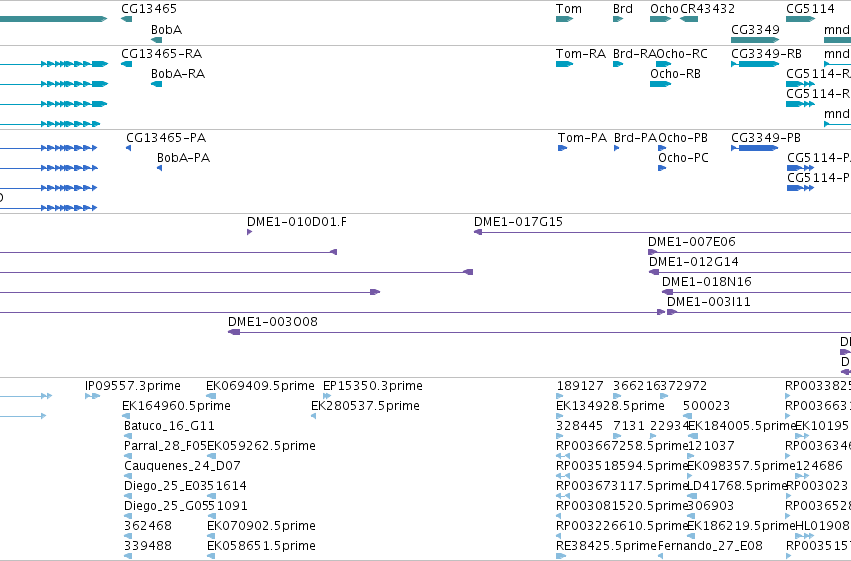Click the Brd-RA transcript arrow glyph
The image size is (851, 561).
(x=618, y=65)
